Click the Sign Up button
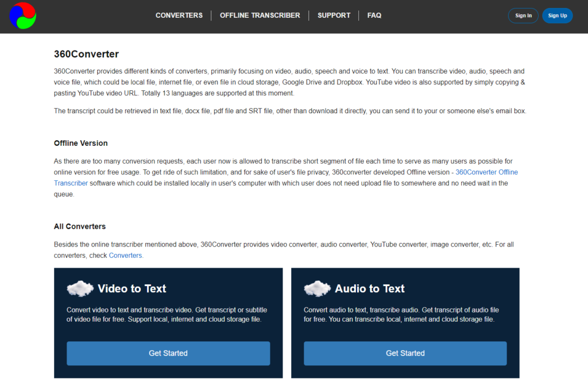 coord(557,16)
